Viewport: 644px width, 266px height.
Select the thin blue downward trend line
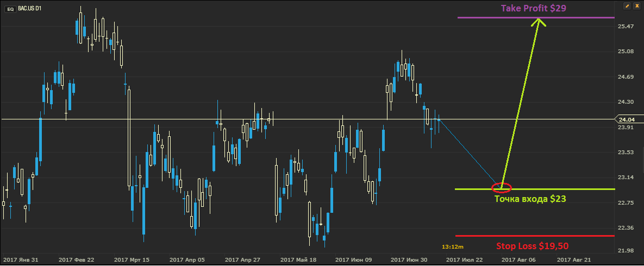tap(467, 152)
